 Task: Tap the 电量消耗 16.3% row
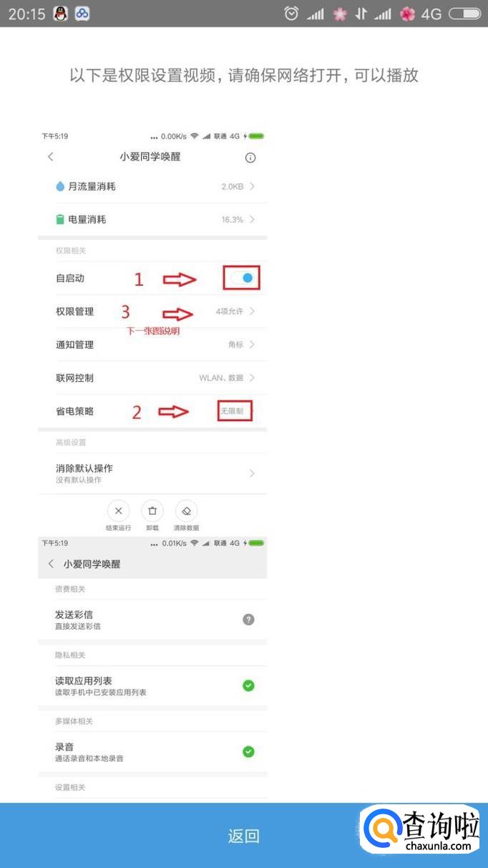[152, 219]
